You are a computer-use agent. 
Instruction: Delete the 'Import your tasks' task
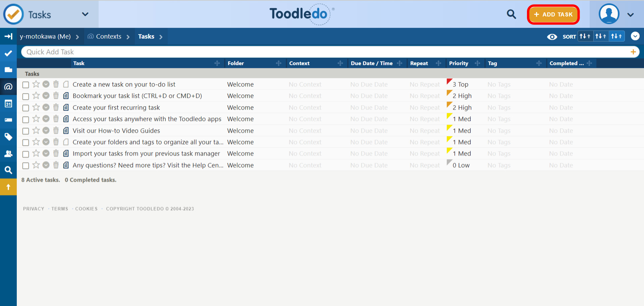[56, 153]
